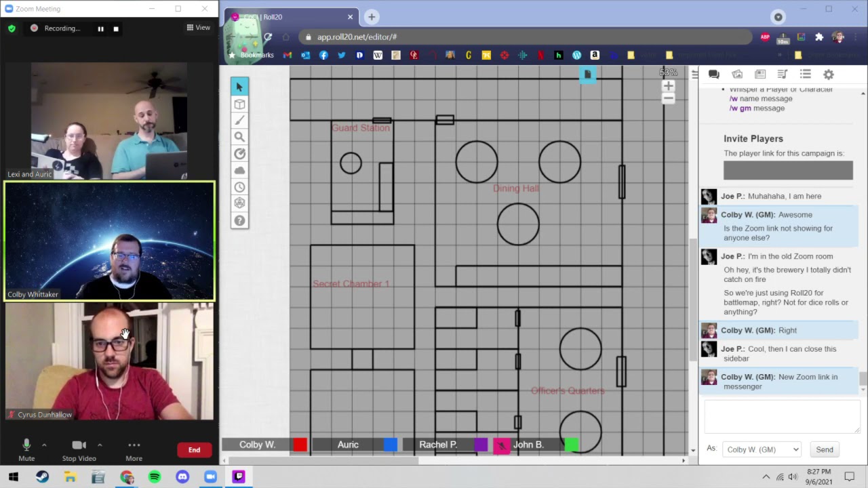Viewport: 868px width, 488px height.
Task: Open the 'As: Colby W (GM)' speaker dropdown
Action: tap(762, 449)
